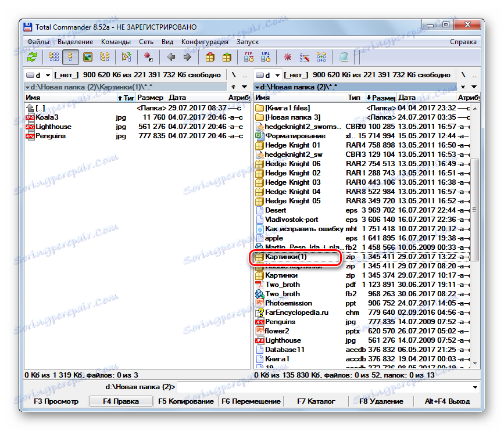Open the right panel favorites asterisk button
504x431 pixels.
[463, 87]
